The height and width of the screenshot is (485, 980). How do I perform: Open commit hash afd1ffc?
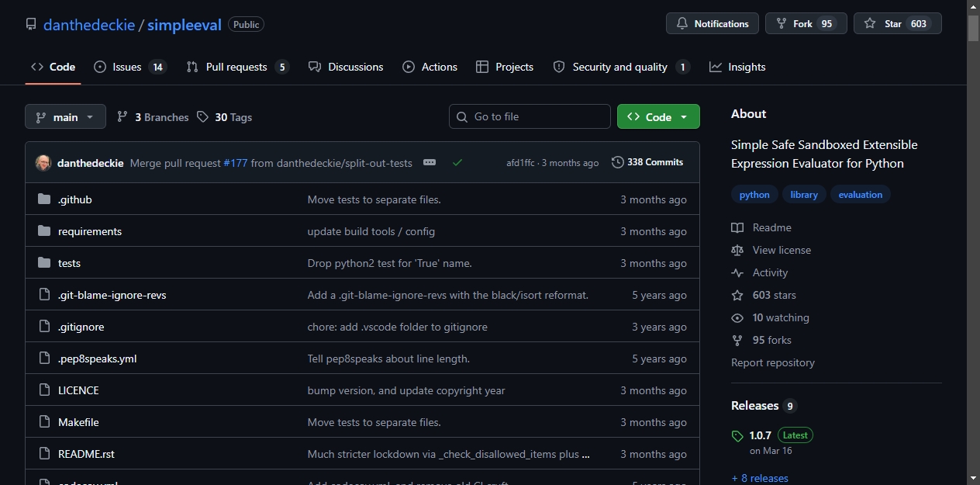(520, 163)
